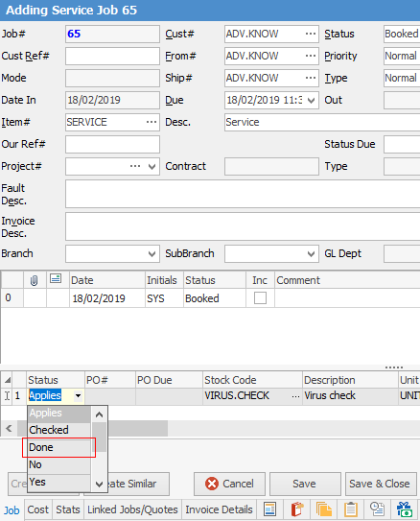Open the orange stacked documents icon tab
The width and height of the screenshot is (420, 521).
click(324, 509)
